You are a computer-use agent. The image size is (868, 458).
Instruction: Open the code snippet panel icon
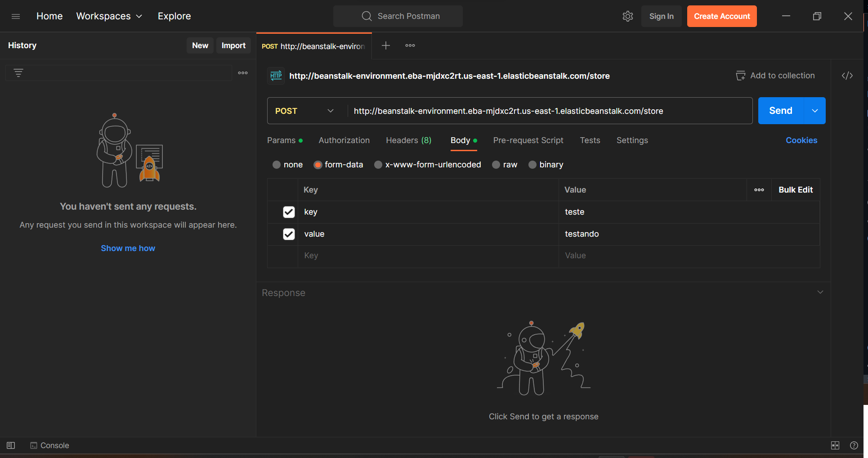point(847,76)
